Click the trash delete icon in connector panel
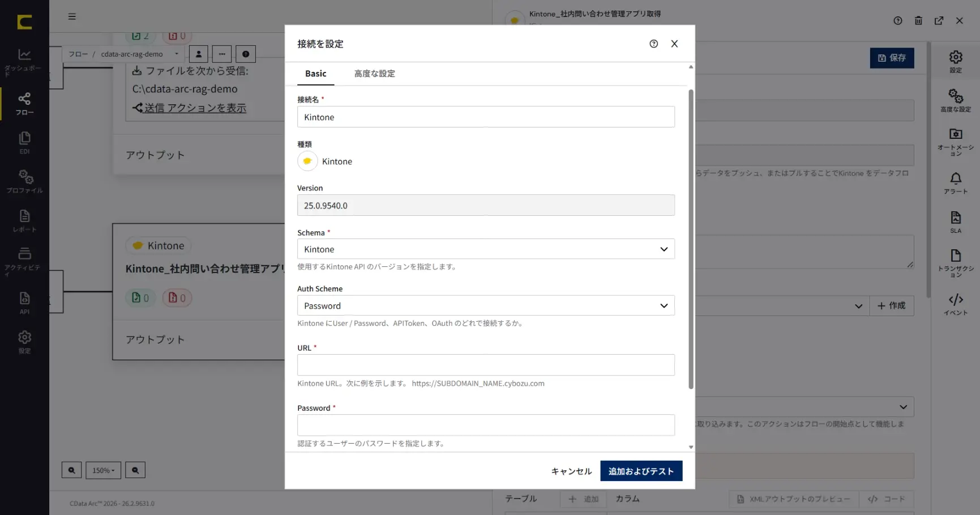The width and height of the screenshot is (980, 515). (918, 20)
